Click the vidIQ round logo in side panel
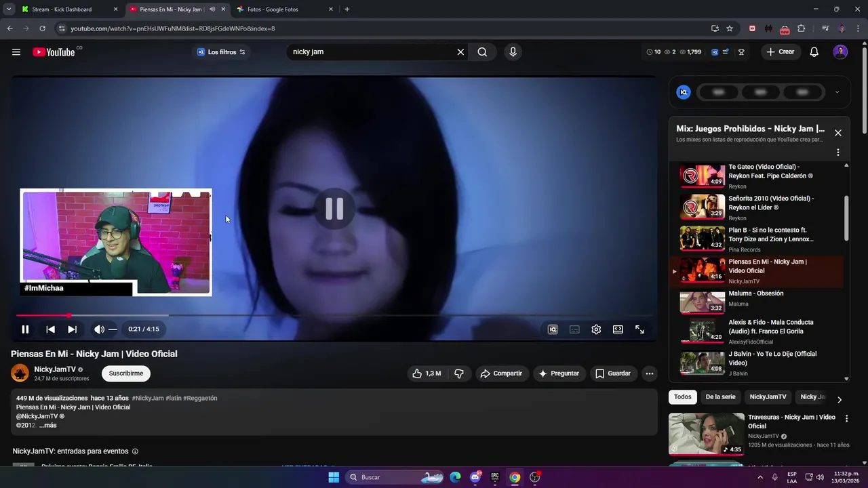 [x=684, y=92]
